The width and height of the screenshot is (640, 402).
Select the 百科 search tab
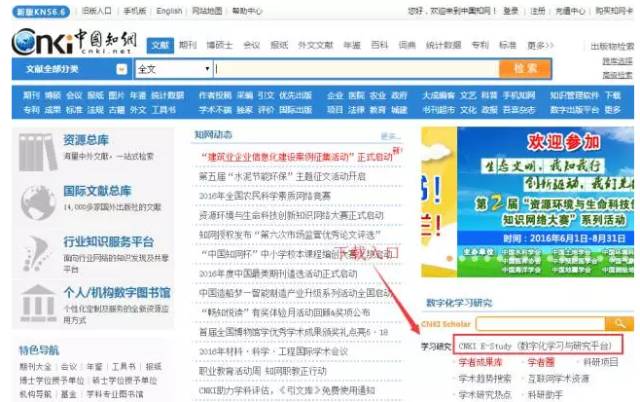(x=379, y=45)
